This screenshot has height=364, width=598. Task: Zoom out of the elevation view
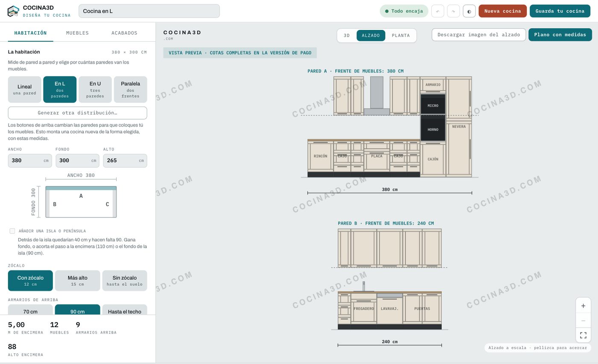click(x=583, y=320)
